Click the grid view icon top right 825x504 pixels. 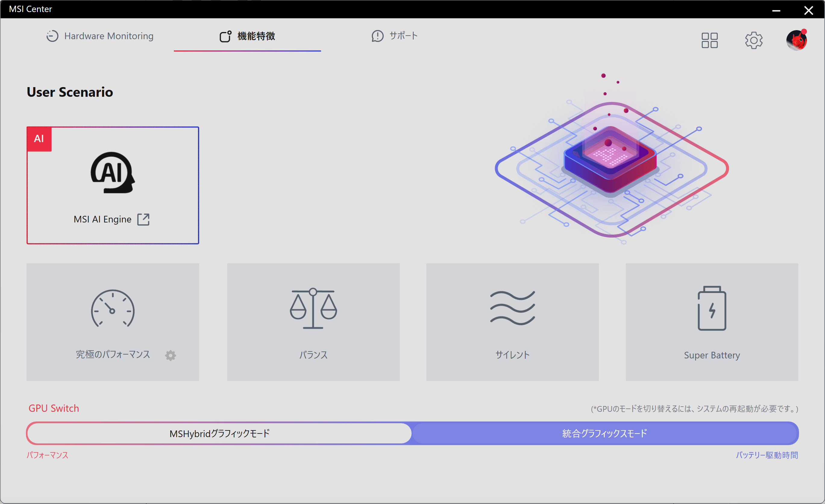coord(710,39)
